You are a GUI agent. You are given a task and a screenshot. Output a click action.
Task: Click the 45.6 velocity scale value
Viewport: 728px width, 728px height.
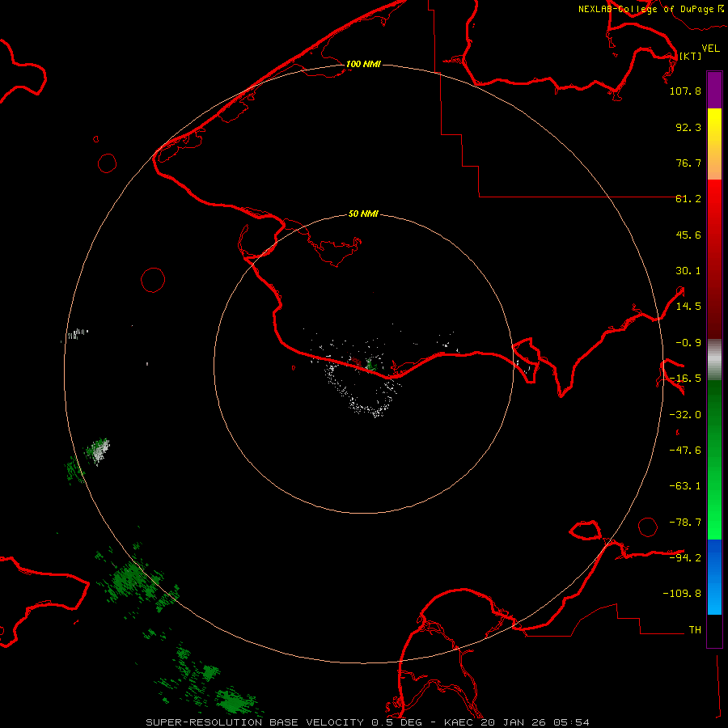[688, 235]
